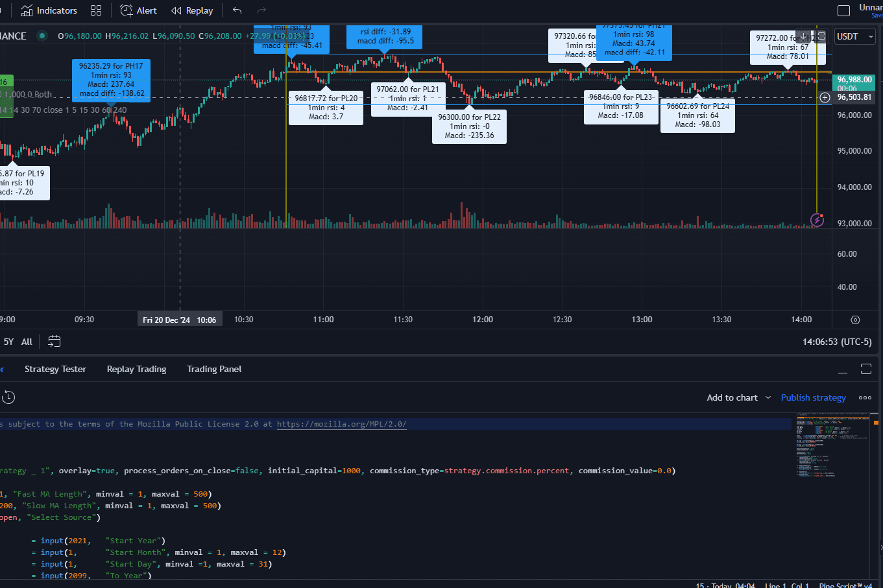Open the USDT currency dropdown
883x588 pixels.
click(855, 36)
